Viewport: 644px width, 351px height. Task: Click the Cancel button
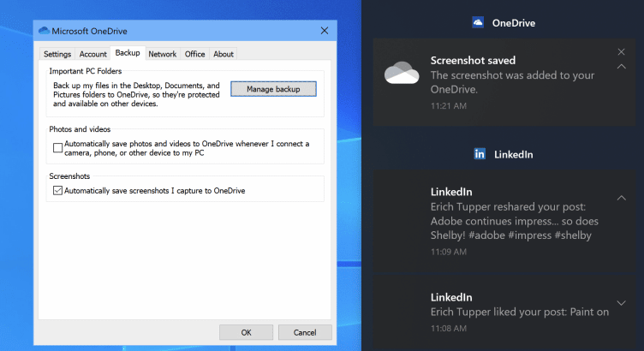coord(305,332)
